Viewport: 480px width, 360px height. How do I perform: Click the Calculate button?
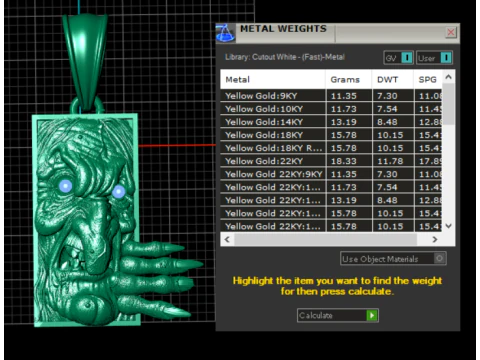pyautogui.click(x=337, y=315)
